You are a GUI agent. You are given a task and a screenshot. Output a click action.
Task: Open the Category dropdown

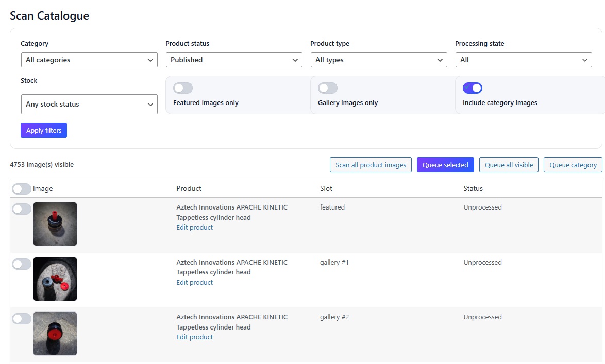[89, 60]
